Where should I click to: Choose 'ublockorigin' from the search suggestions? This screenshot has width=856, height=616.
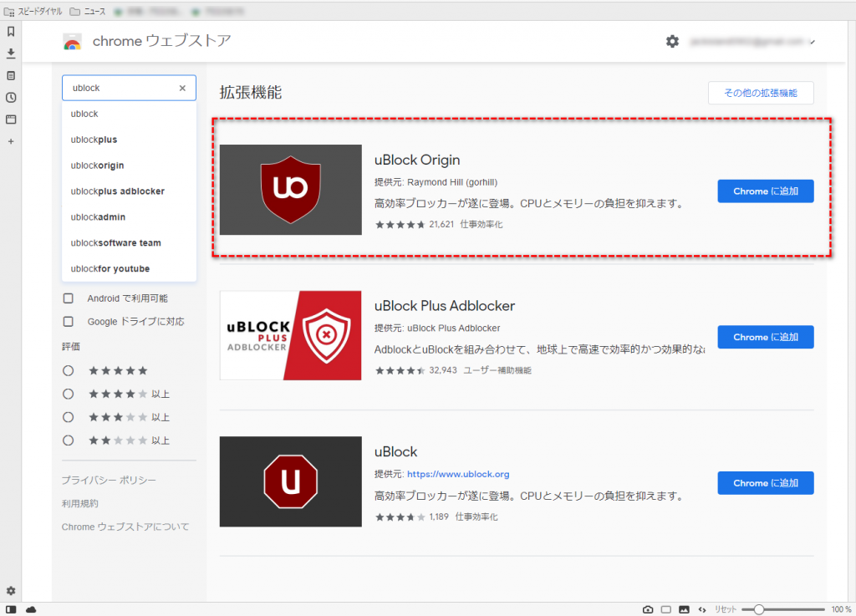click(97, 165)
